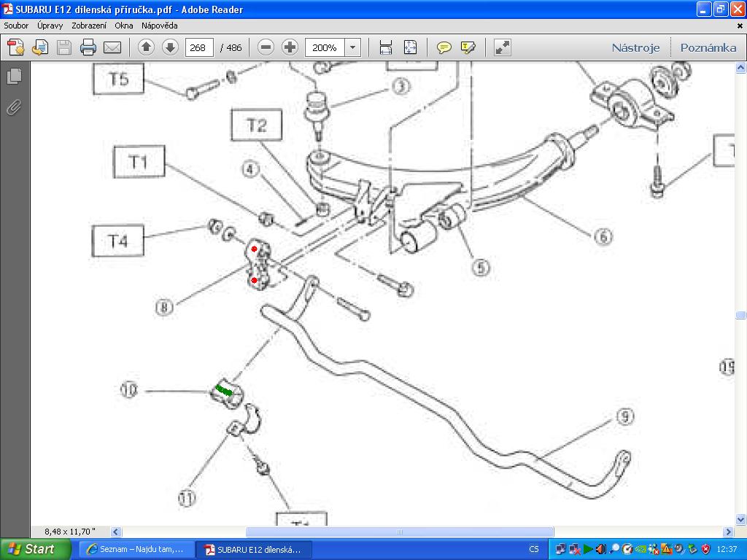Image resolution: width=747 pixels, height=560 pixels.
Task: Print the document using the printer icon
Action: (88, 47)
